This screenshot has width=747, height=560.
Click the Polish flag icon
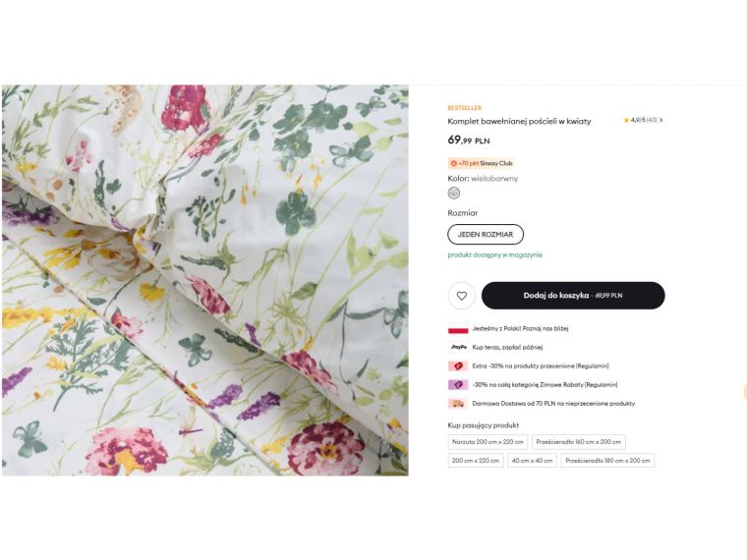click(458, 329)
